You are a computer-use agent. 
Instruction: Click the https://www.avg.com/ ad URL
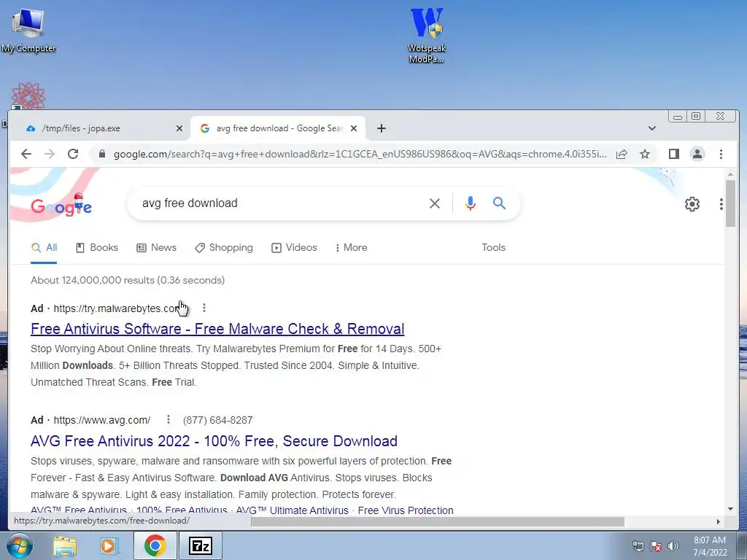pyautogui.click(x=102, y=420)
